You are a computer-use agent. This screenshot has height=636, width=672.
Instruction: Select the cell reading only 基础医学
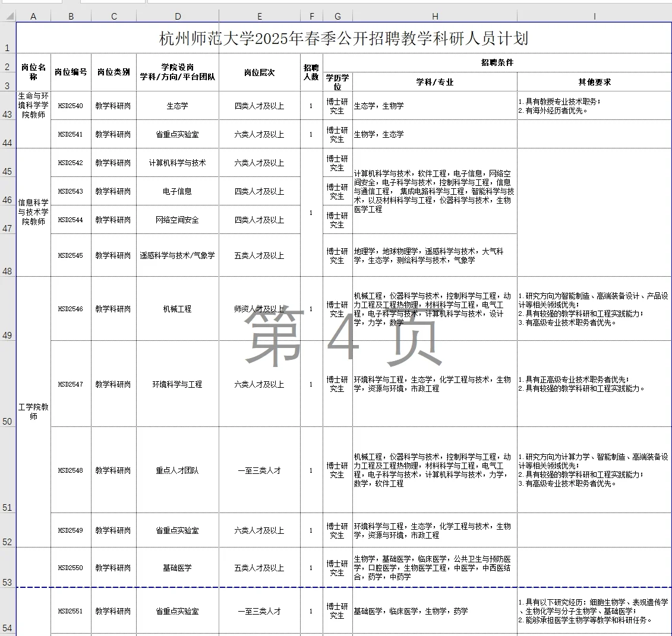click(178, 568)
